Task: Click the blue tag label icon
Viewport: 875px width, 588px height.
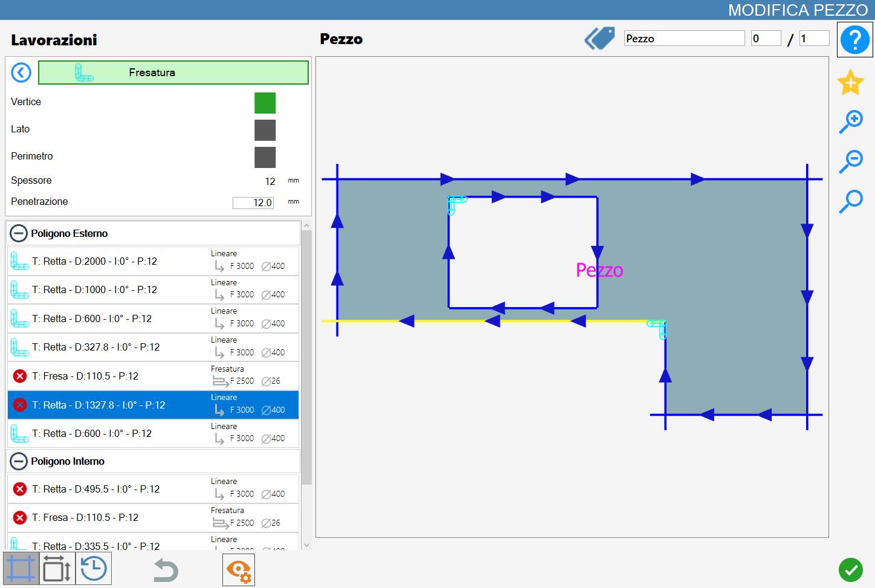Action: tap(599, 39)
